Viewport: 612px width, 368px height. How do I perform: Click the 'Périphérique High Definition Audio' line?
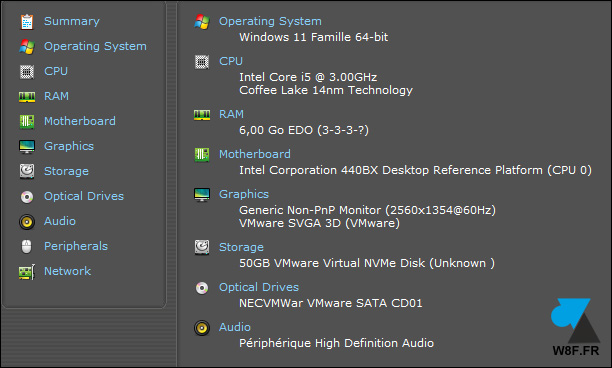tap(336, 343)
